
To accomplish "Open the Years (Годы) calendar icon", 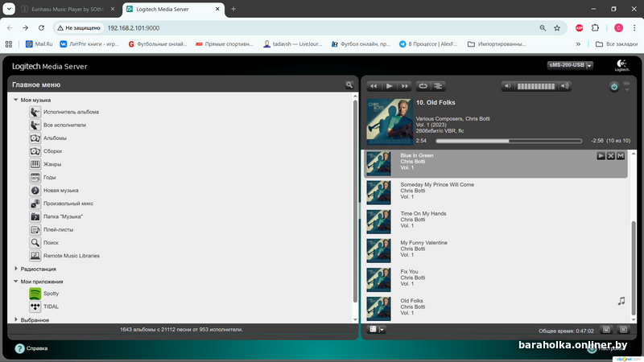I will tap(35, 177).
